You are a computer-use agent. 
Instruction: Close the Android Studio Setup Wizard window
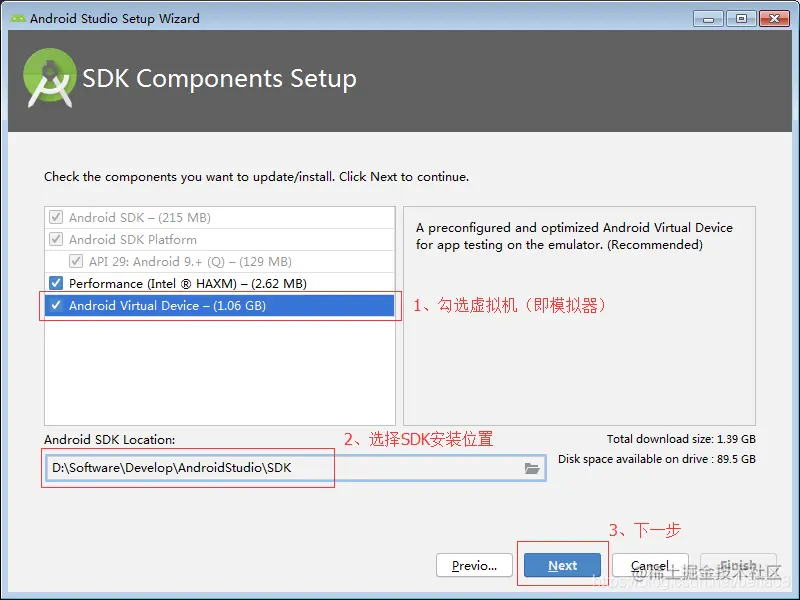(x=774, y=19)
